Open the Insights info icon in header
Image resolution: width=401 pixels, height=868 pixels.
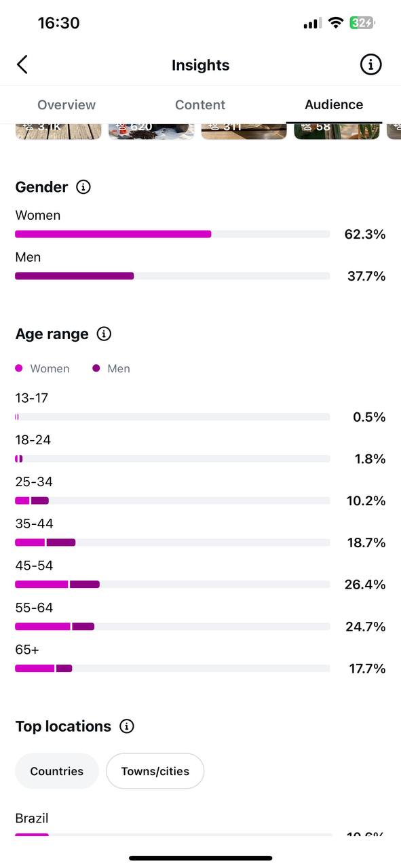click(370, 65)
